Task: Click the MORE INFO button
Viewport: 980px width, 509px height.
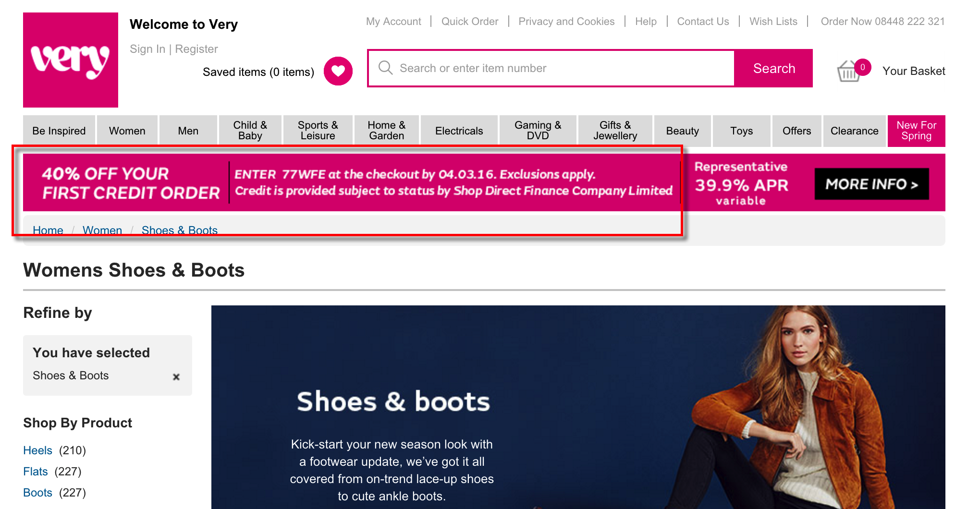Action: pyautogui.click(x=871, y=184)
